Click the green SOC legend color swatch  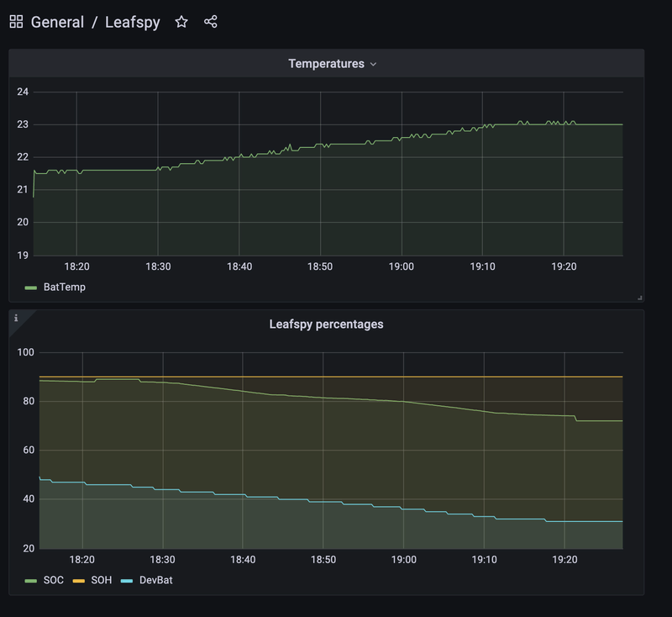(31, 580)
